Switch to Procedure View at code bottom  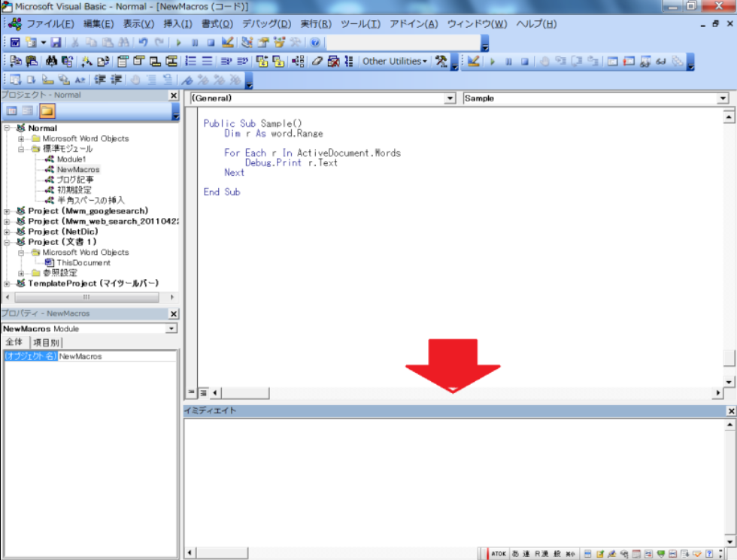click(x=191, y=393)
